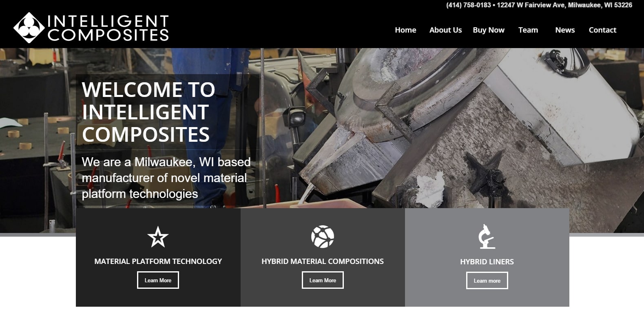644x312 pixels.
Task: Click the Intelligent Composites diamond logo
Action: click(29, 28)
